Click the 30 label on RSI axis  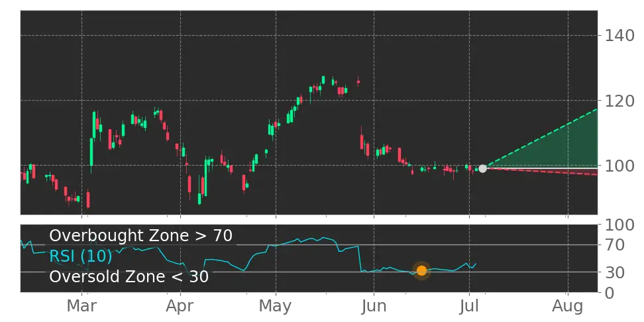pyautogui.click(x=614, y=272)
